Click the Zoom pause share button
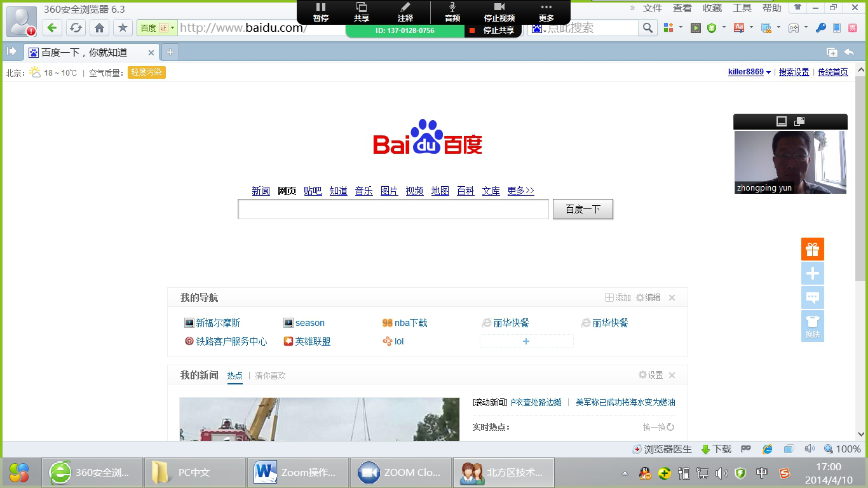This screenshot has height=488, width=868. point(321,12)
